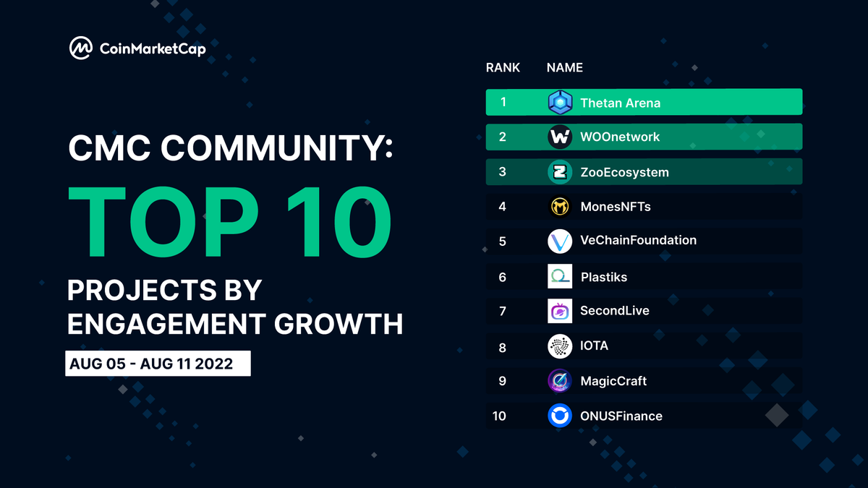This screenshot has height=488, width=868.
Task: Click rank number 7 in SecondLive row
Action: tap(503, 311)
